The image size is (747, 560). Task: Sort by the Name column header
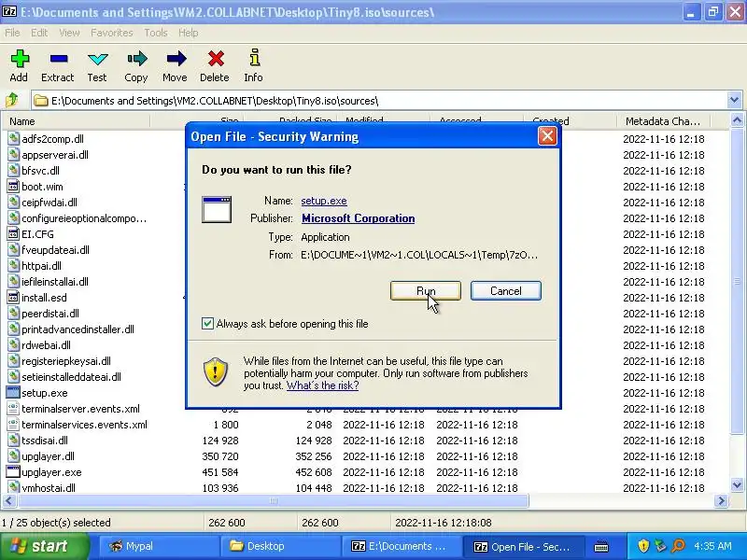coord(77,121)
